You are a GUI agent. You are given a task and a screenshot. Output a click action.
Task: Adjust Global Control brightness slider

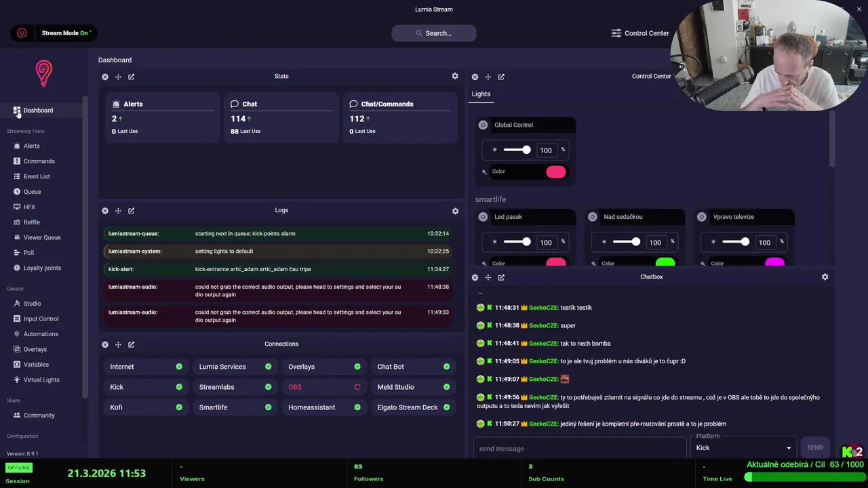[x=517, y=150]
